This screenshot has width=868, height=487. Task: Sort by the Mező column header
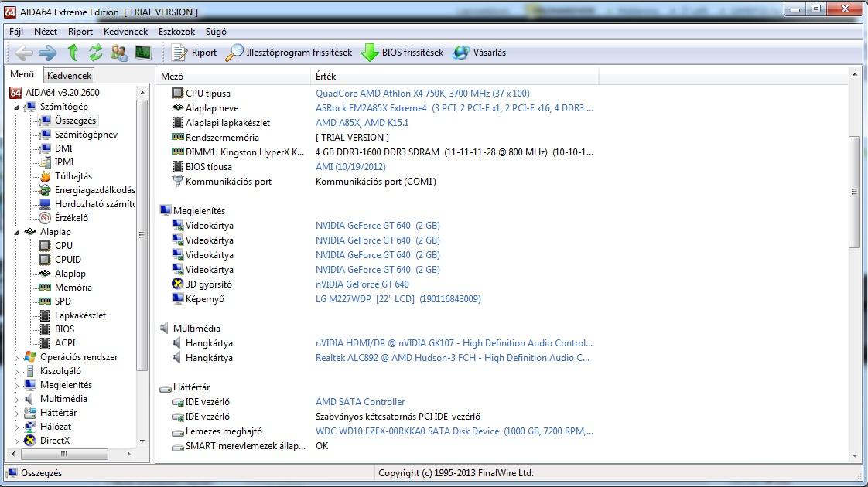click(233, 77)
